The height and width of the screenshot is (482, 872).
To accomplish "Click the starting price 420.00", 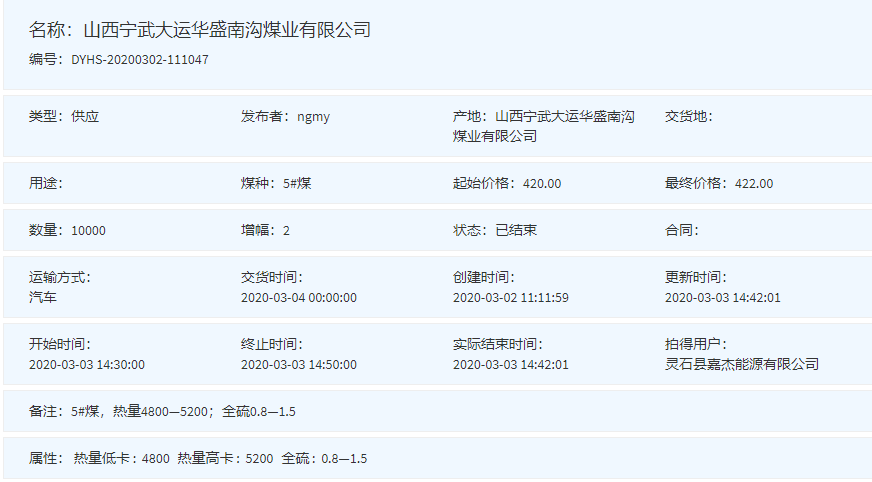I will 542,183.
